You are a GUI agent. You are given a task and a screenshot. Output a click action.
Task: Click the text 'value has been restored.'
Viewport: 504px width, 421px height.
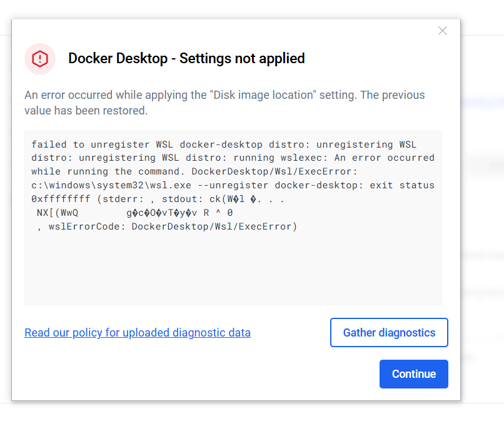point(86,111)
